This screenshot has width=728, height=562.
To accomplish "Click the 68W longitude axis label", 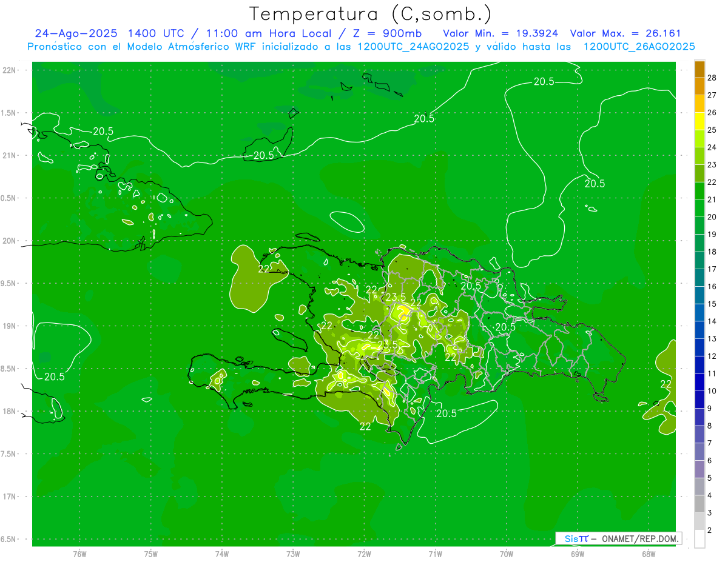I will click(649, 554).
